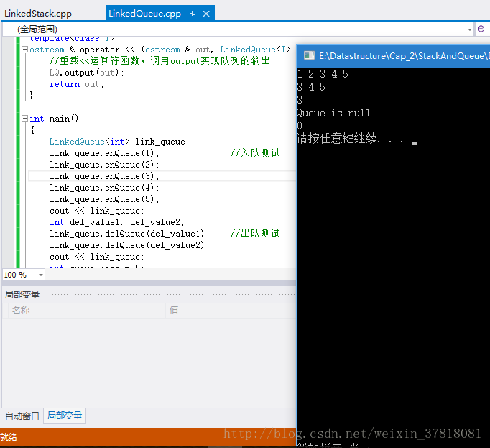Click the int del_value1, del_value2 declaration
Screen dimensions: 490x448
pos(117,222)
